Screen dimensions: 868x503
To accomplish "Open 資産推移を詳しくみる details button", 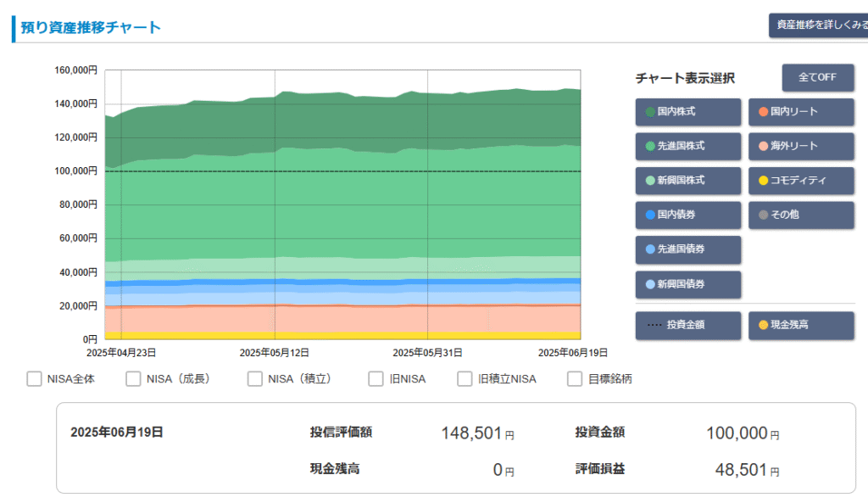I will coord(819,25).
